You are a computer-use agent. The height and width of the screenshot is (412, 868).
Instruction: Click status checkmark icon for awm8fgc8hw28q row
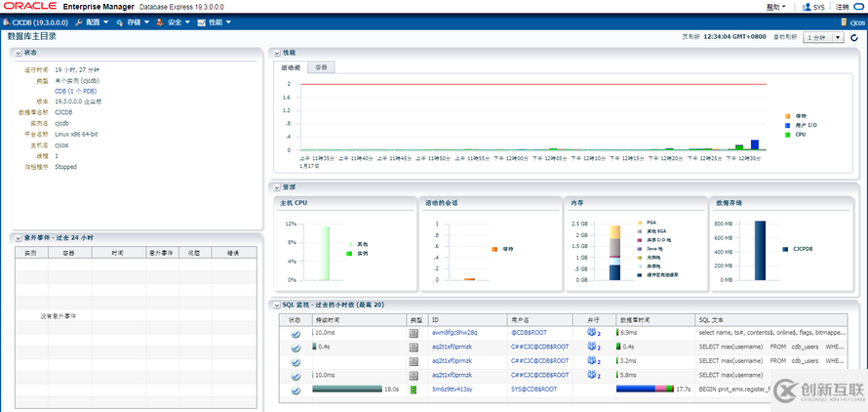click(x=296, y=333)
